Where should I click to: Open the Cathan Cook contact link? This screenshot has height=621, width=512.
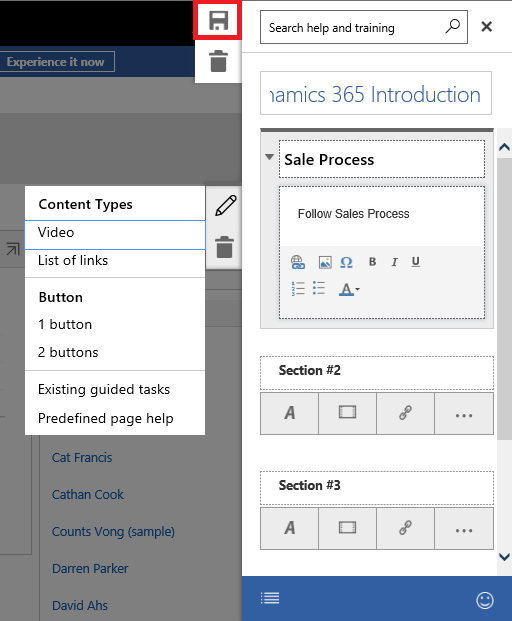tap(88, 495)
